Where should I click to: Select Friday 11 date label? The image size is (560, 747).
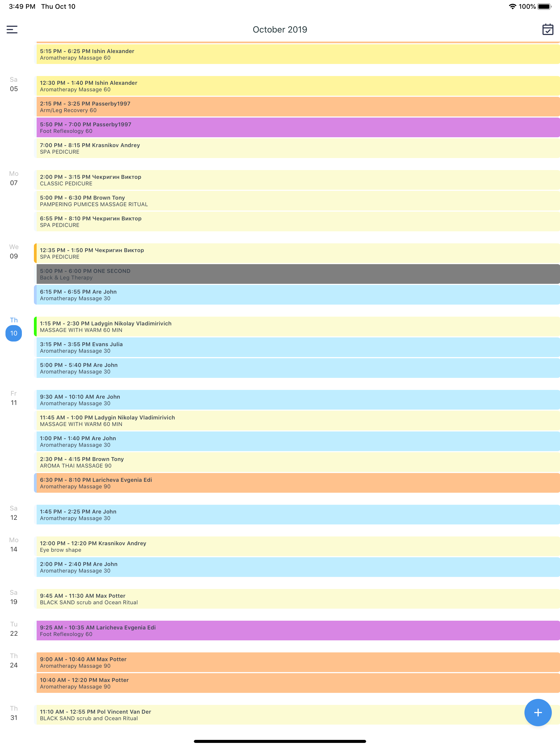[x=13, y=398]
